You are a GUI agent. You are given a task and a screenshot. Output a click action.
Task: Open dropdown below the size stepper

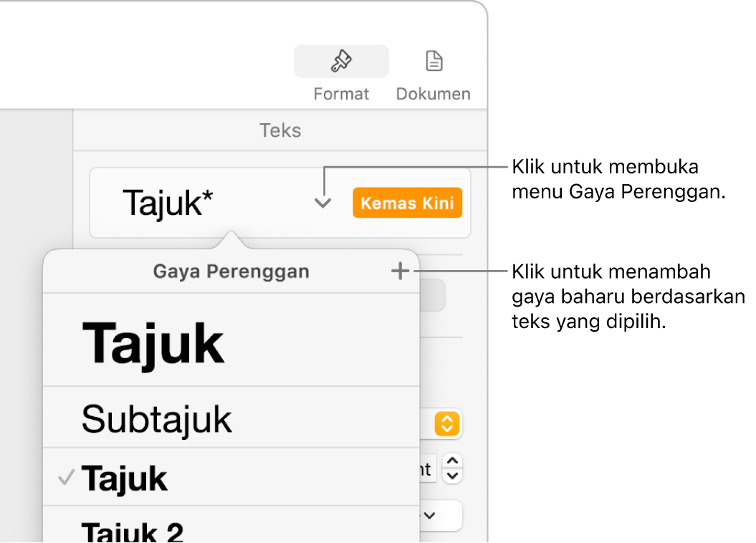pyautogui.click(x=440, y=516)
